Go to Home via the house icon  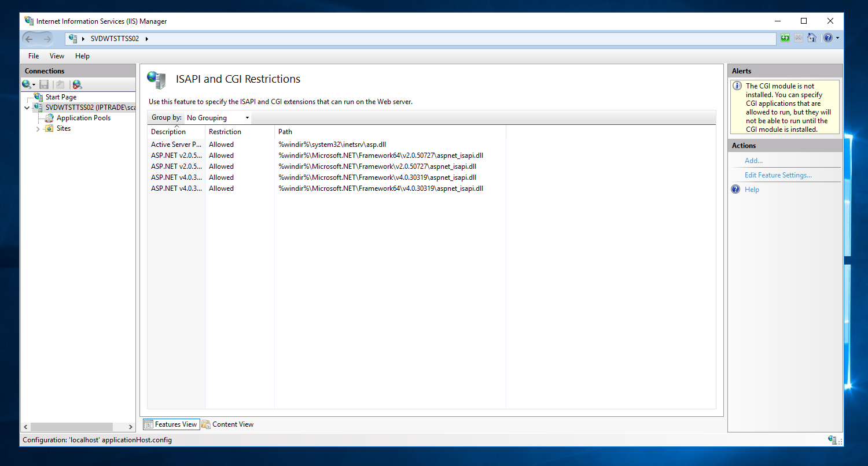tap(812, 38)
